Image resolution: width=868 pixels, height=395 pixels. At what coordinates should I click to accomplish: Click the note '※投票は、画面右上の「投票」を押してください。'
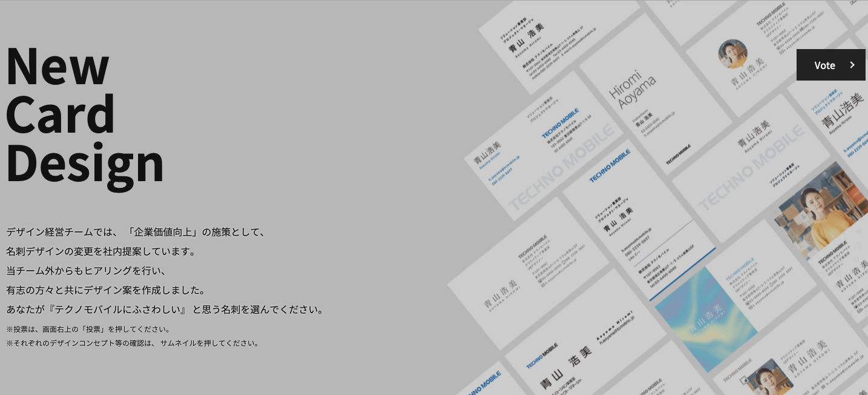(89, 330)
